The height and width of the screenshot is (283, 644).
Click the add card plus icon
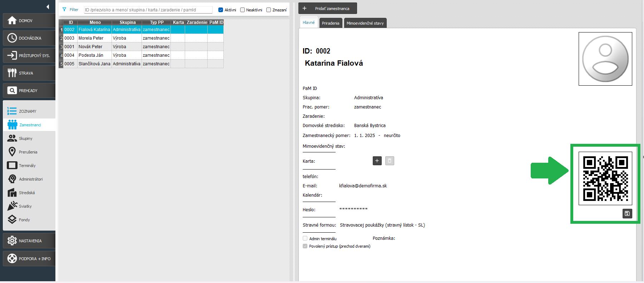click(377, 161)
